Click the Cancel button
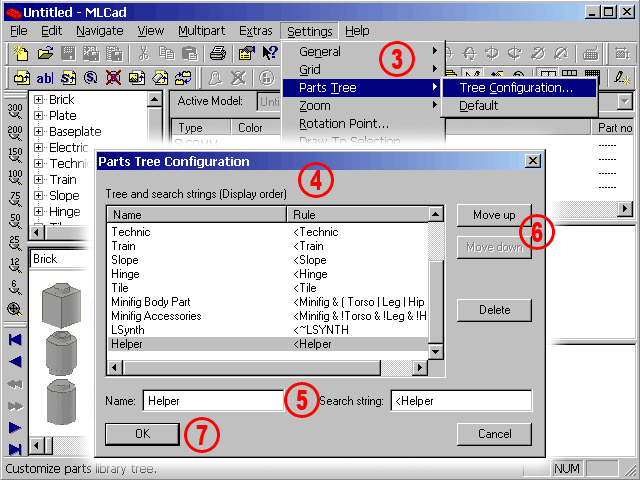This screenshot has height=480, width=640. point(494,433)
